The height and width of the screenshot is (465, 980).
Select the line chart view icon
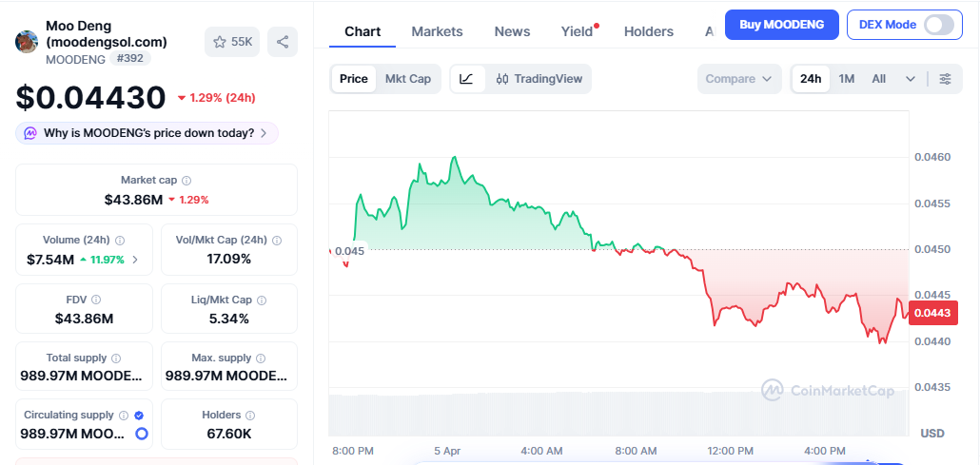tap(467, 79)
